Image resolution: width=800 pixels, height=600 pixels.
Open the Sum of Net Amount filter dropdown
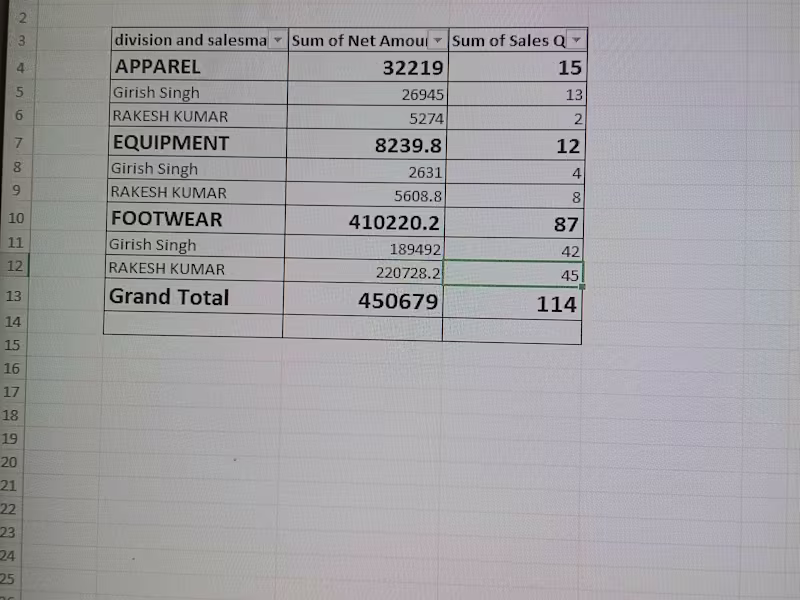coord(437,40)
